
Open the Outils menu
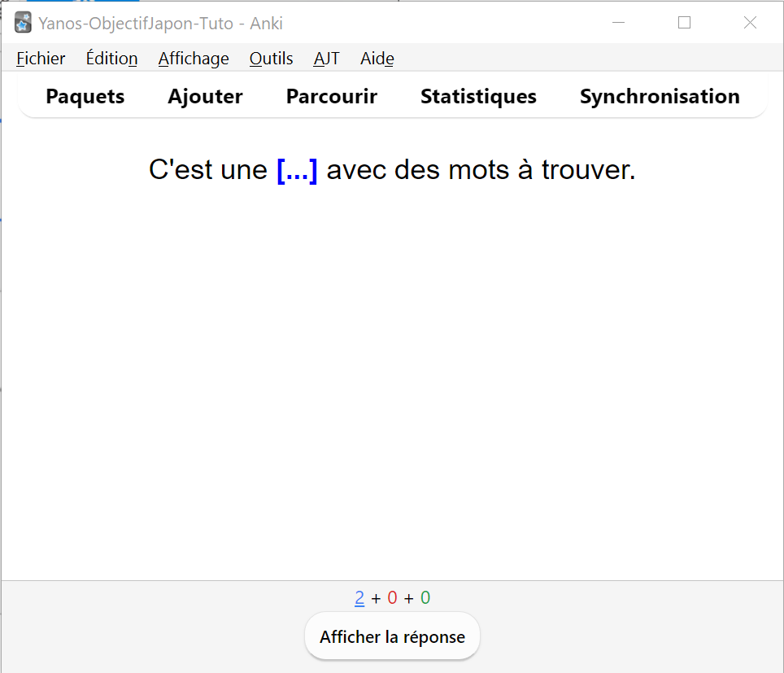[271, 59]
